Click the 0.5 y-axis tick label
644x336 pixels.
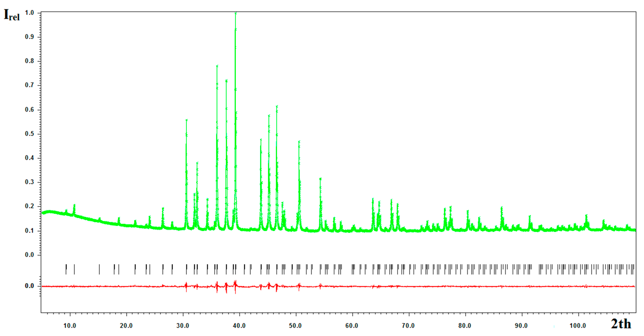(29, 134)
